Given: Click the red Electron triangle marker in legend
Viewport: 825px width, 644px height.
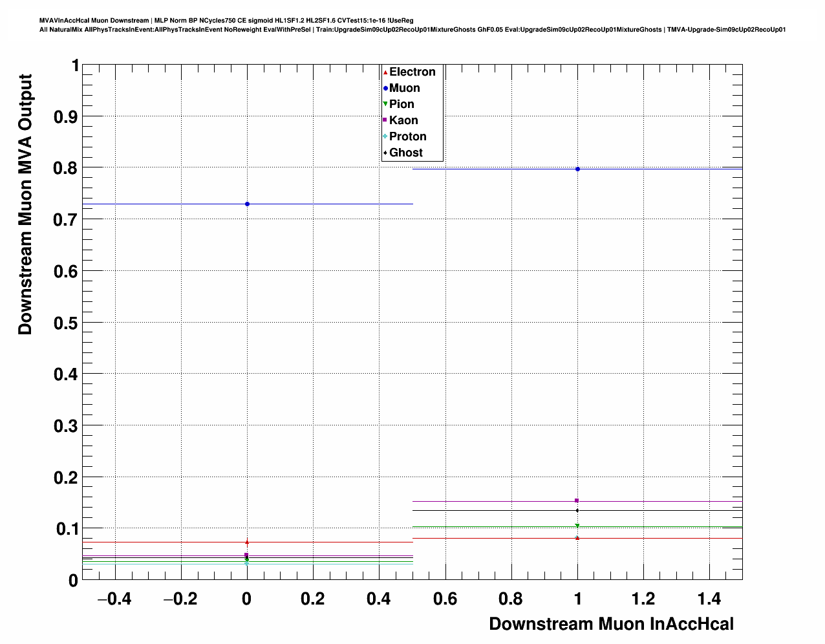Looking at the screenshot, I should pyautogui.click(x=385, y=72).
